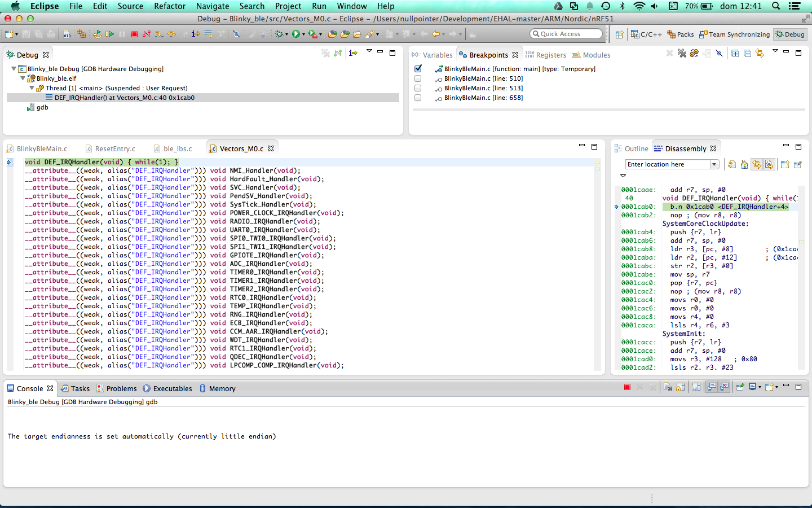Open the Problems tab

116,388
